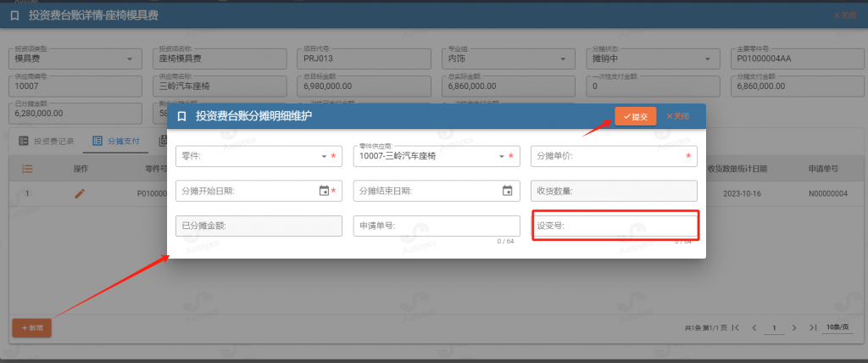Submit the 分摊明细维护 dialog with 提交

636,116
